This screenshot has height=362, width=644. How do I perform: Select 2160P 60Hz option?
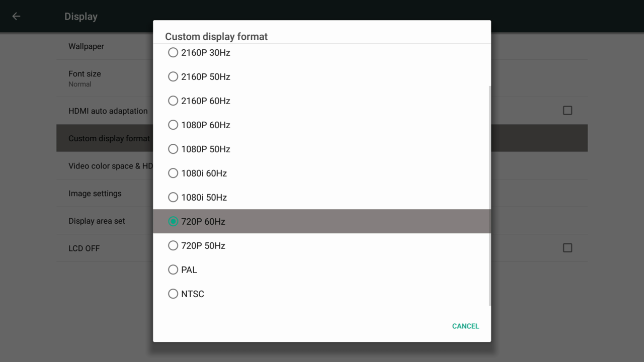point(173,101)
